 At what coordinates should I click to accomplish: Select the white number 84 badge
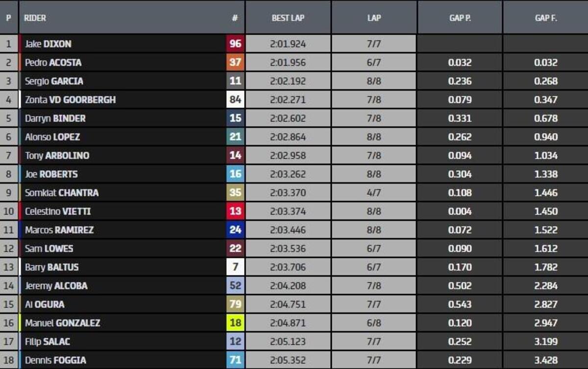(235, 100)
